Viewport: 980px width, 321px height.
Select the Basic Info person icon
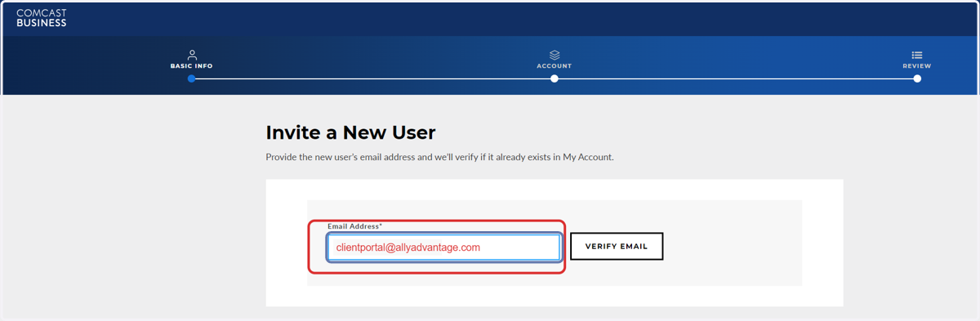pyautogui.click(x=192, y=55)
